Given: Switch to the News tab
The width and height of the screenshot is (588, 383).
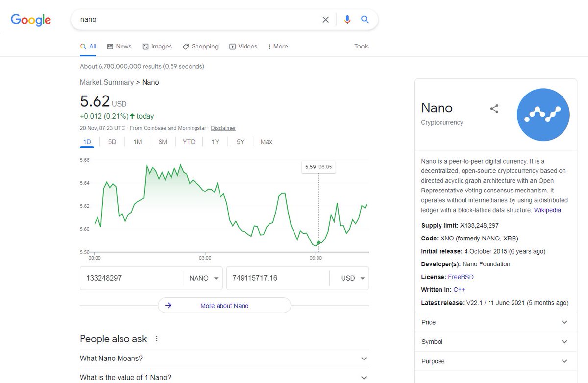Looking at the screenshot, I should 119,46.
